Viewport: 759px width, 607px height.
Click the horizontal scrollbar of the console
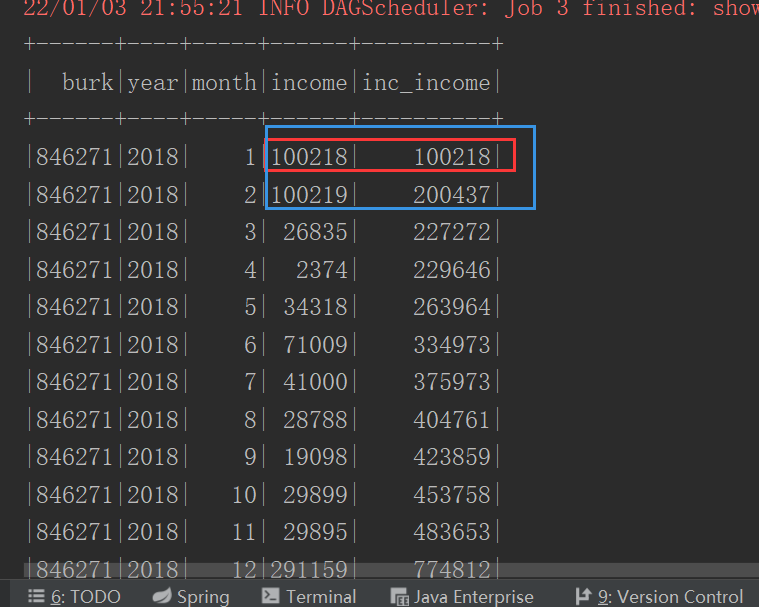click(391, 570)
